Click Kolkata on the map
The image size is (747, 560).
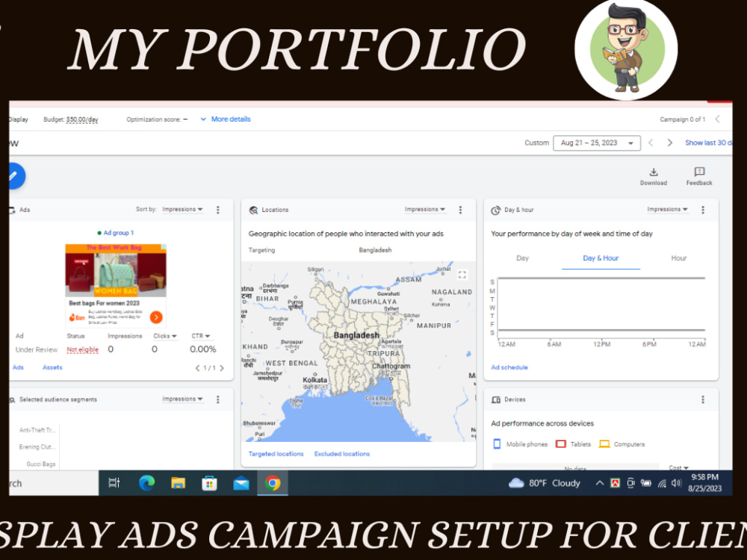[x=315, y=380]
